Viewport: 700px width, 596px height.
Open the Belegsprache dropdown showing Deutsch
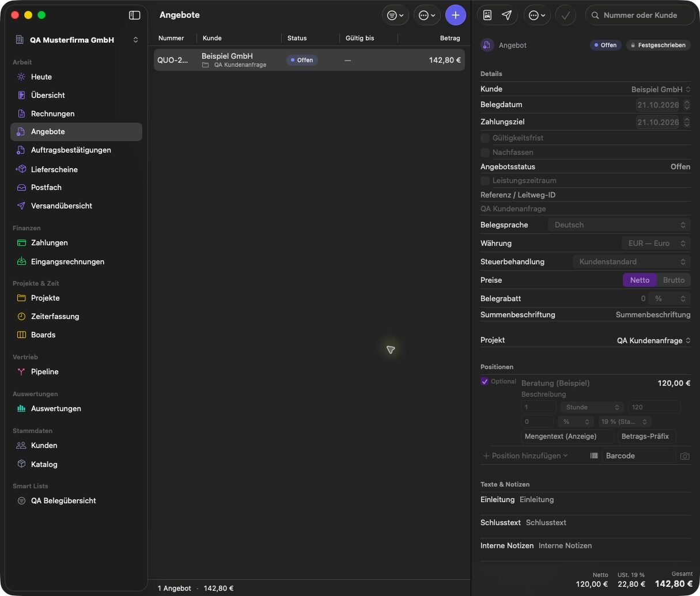tap(619, 225)
